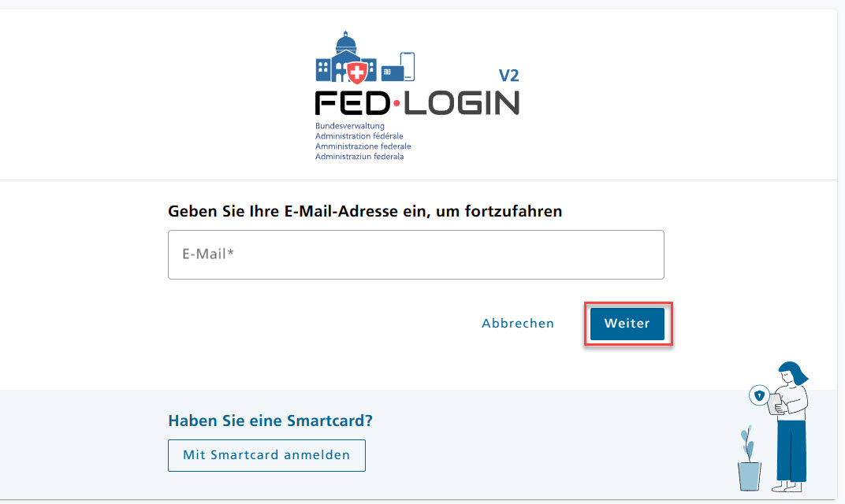Click the Swiss cross shield in logo
Viewport: 845px width, 504px height.
coord(356,72)
